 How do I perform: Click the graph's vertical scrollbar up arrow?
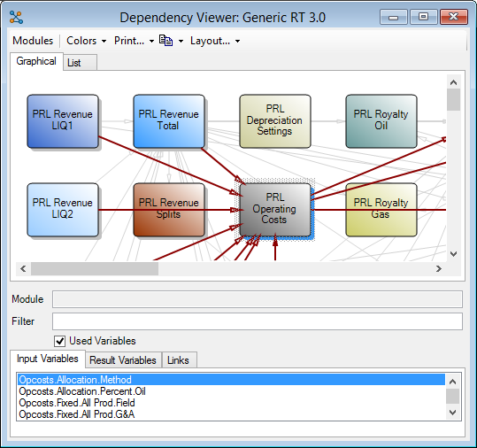(454, 82)
